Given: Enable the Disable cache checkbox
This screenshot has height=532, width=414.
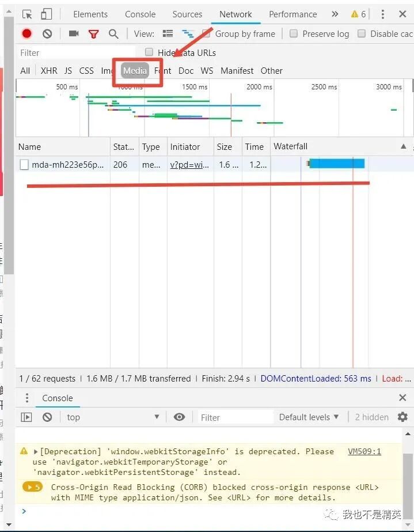Looking at the screenshot, I should pyautogui.click(x=362, y=33).
